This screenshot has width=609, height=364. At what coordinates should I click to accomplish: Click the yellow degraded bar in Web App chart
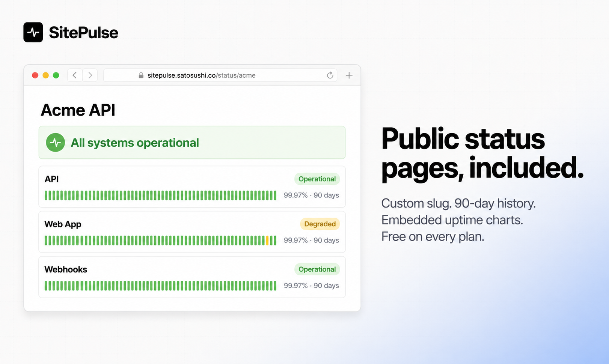267,241
